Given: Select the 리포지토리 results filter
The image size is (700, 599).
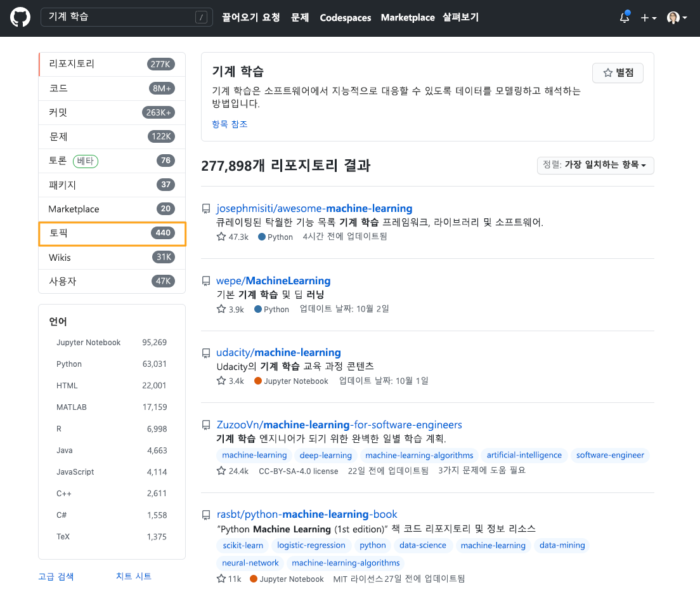Looking at the screenshot, I should [x=112, y=64].
